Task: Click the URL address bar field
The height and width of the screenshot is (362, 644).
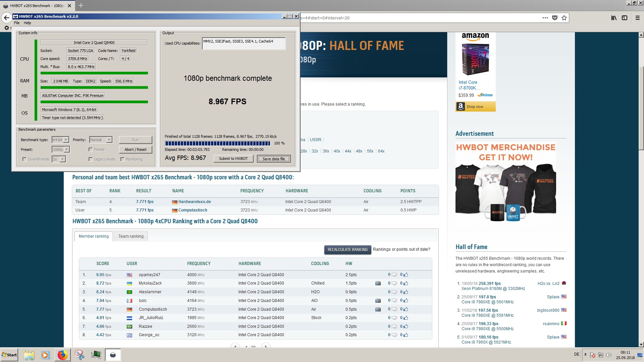Action: tap(419, 18)
